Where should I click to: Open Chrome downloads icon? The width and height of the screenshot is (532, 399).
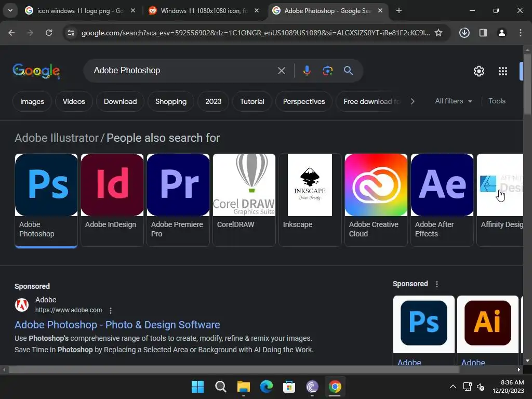(x=464, y=33)
